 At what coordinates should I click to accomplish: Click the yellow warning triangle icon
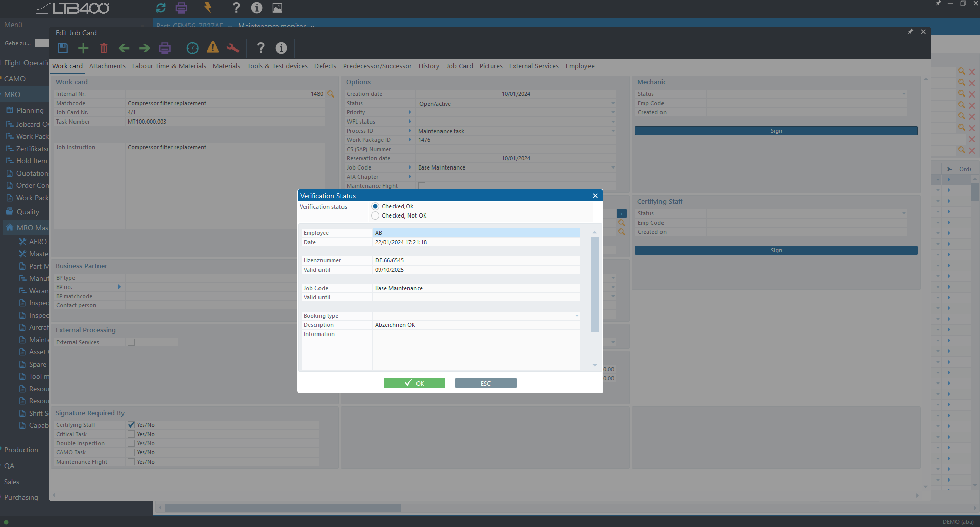coord(213,47)
